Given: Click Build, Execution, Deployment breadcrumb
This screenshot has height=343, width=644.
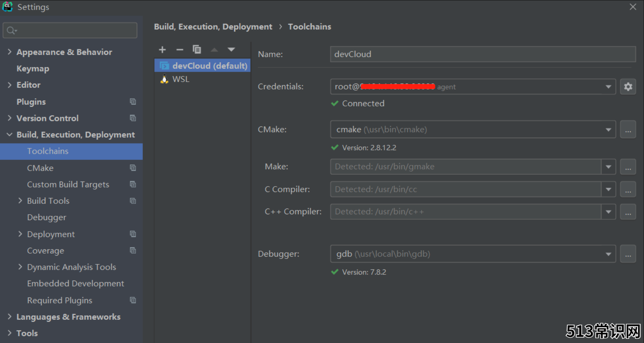Looking at the screenshot, I should coord(213,27).
